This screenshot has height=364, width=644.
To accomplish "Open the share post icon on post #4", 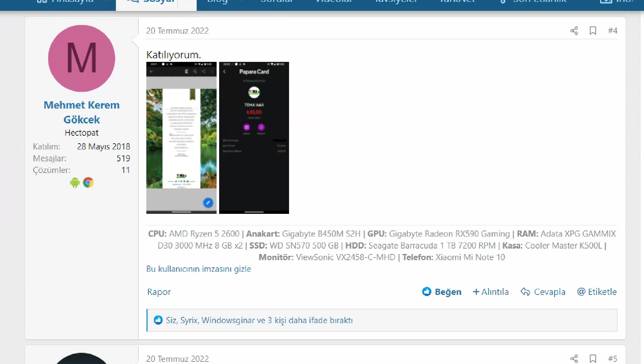I will pos(574,31).
